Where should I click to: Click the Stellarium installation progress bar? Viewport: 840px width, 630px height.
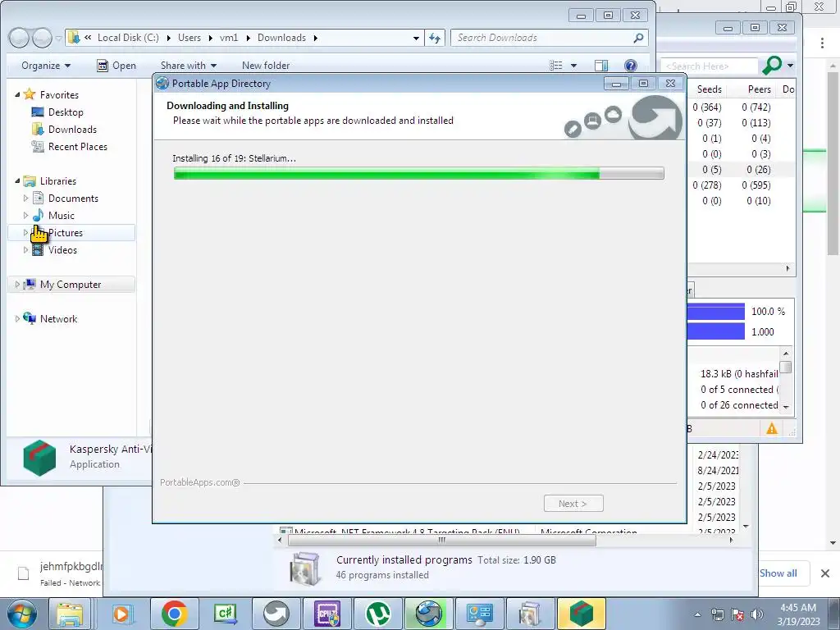[x=418, y=173]
